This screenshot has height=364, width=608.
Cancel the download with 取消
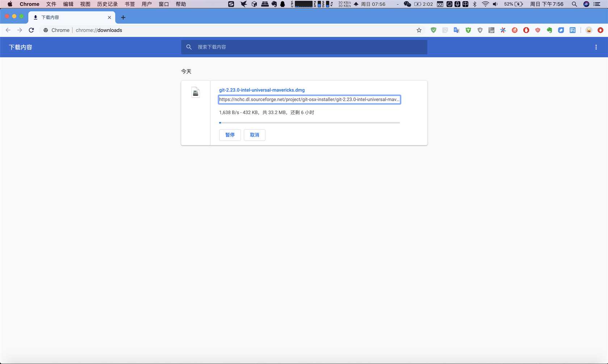click(255, 135)
